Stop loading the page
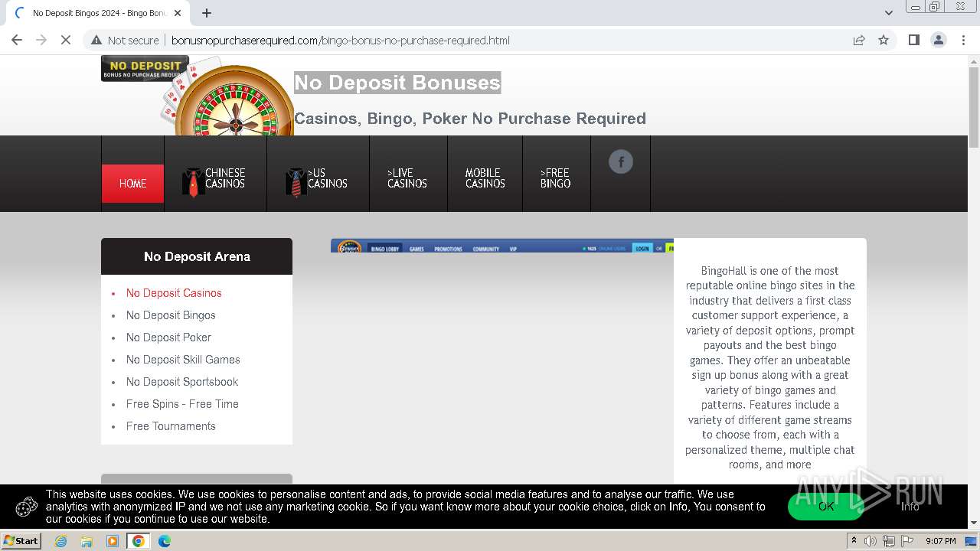This screenshot has height=551, width=980. click(66, 40)
